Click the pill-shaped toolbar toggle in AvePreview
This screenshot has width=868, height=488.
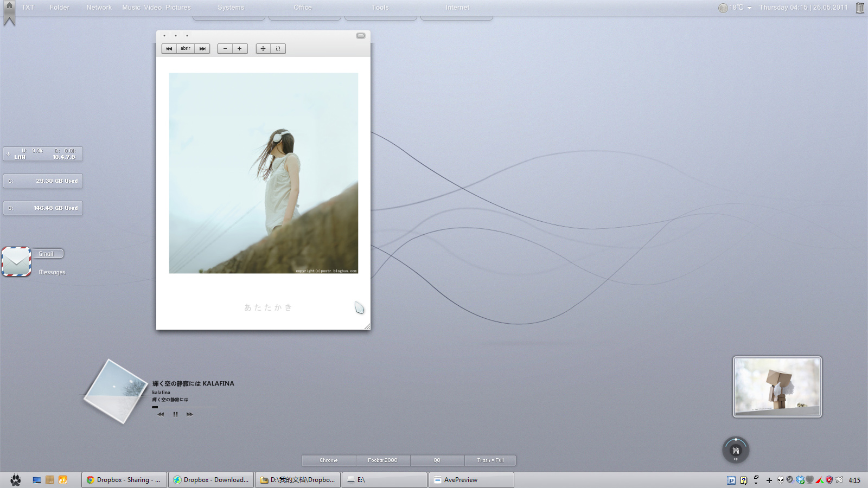pos(361,36)
